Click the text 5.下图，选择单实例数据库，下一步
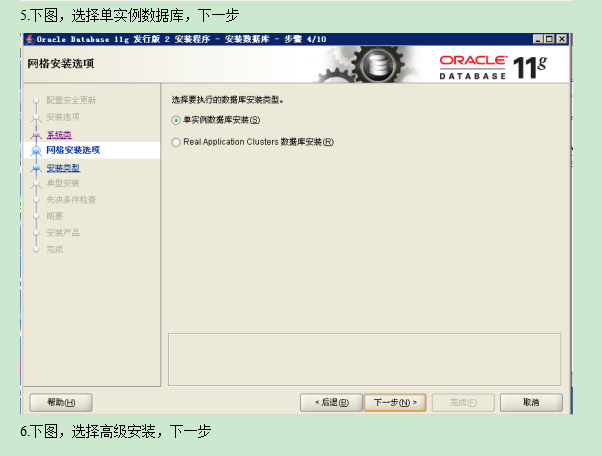This screenshot has width=602, height=456. click(x=129, y=15)
